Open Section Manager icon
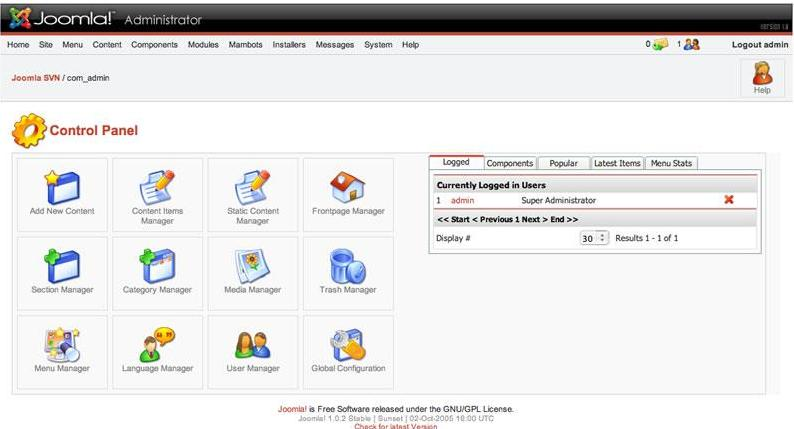The image size is (794, 429). point(62,266)
